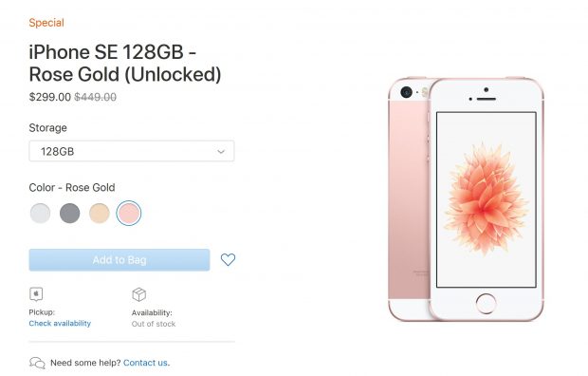588x376 pixels.
Task: Click the chat bubbles help icon
Action: 37,363
